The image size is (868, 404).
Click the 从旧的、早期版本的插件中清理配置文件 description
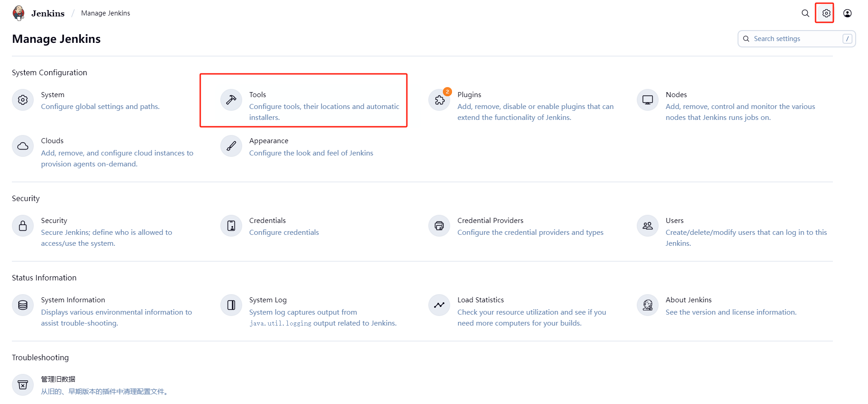click(105, 391)
